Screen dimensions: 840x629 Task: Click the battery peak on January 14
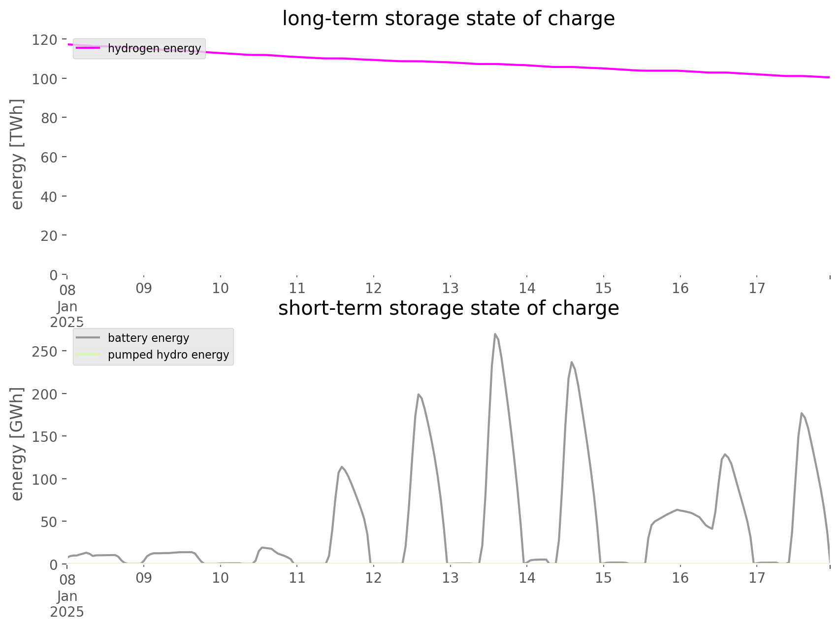[572, 363]
